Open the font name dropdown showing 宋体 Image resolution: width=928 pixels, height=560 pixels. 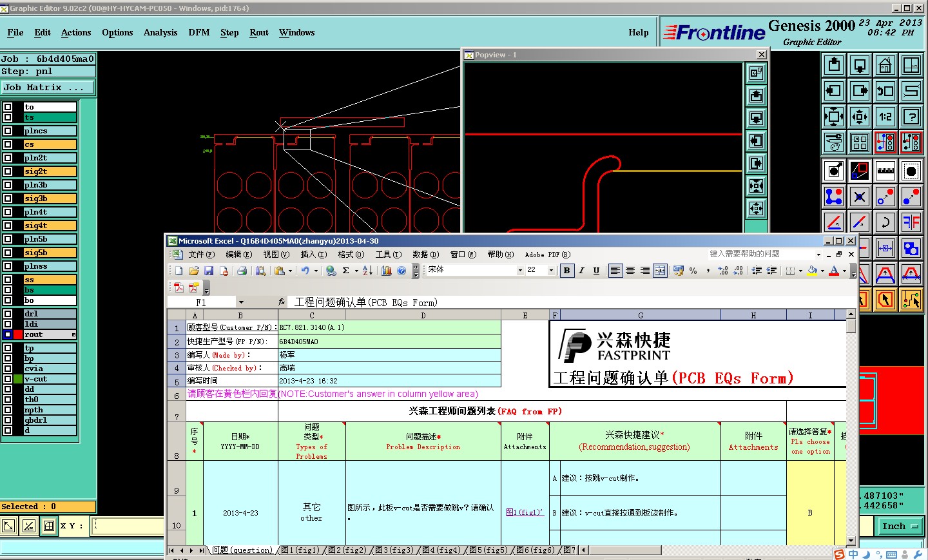coord(519,271)
